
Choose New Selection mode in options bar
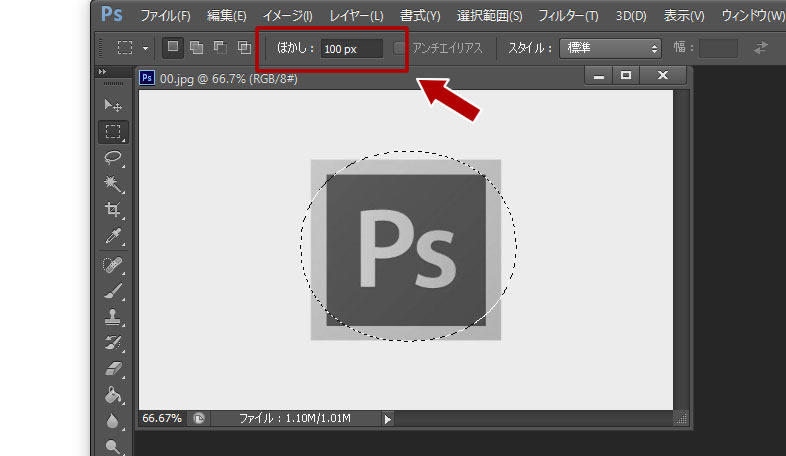coord(173,48)
